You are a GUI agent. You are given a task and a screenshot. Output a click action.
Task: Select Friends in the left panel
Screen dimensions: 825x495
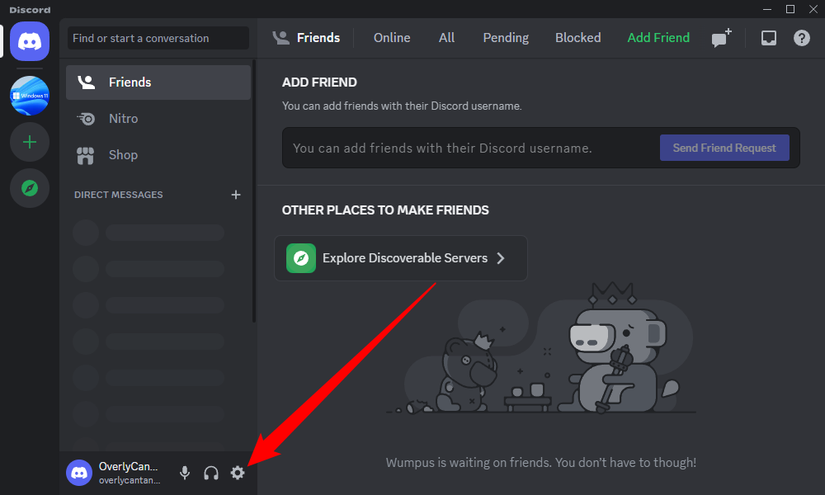(158, 82)
